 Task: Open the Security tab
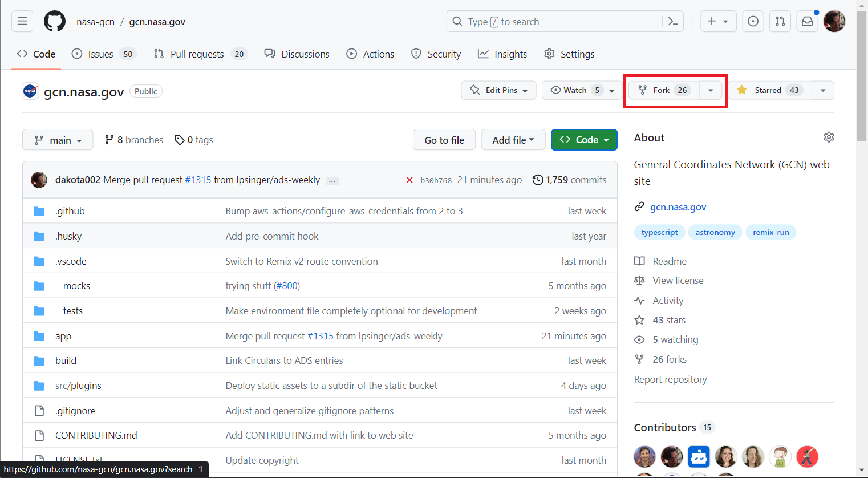point(436,54)
